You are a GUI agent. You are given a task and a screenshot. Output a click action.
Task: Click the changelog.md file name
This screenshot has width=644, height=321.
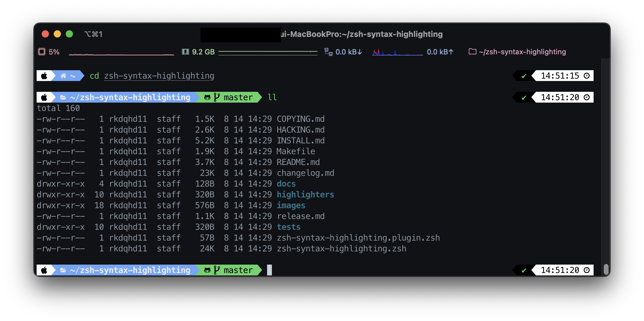pyautogui.click(x=305, y=173)
